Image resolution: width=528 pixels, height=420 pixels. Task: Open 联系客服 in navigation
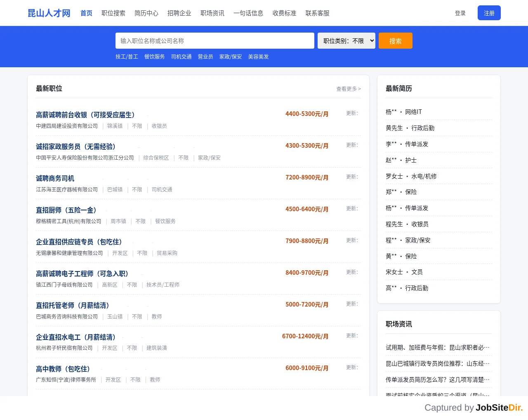tap(318, 13)
